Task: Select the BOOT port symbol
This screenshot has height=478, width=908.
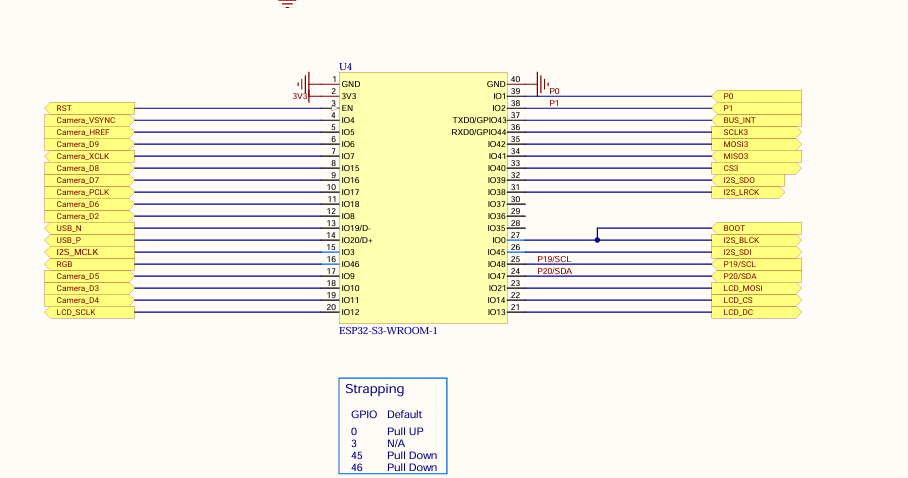Action: point(756,228)
